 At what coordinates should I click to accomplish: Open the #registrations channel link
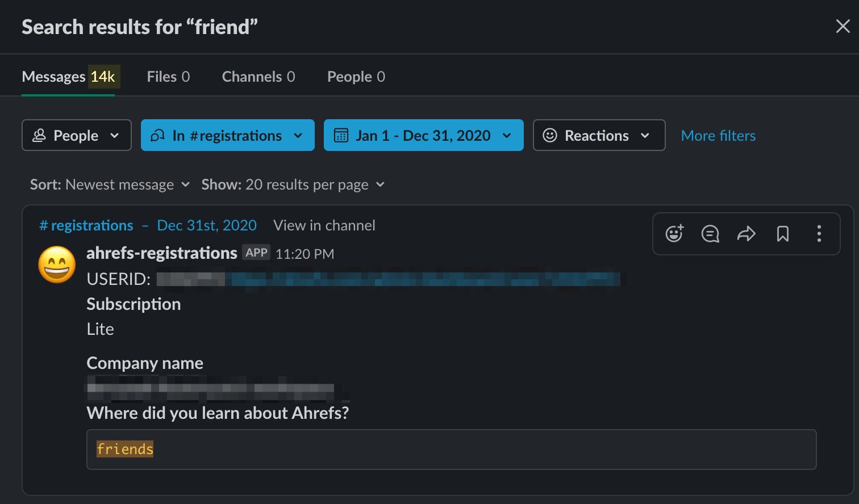coord(86,225)
